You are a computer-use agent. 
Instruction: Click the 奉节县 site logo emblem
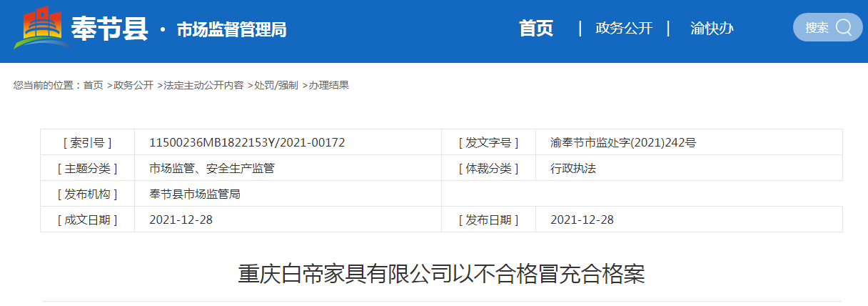click(x=41, y=29)
